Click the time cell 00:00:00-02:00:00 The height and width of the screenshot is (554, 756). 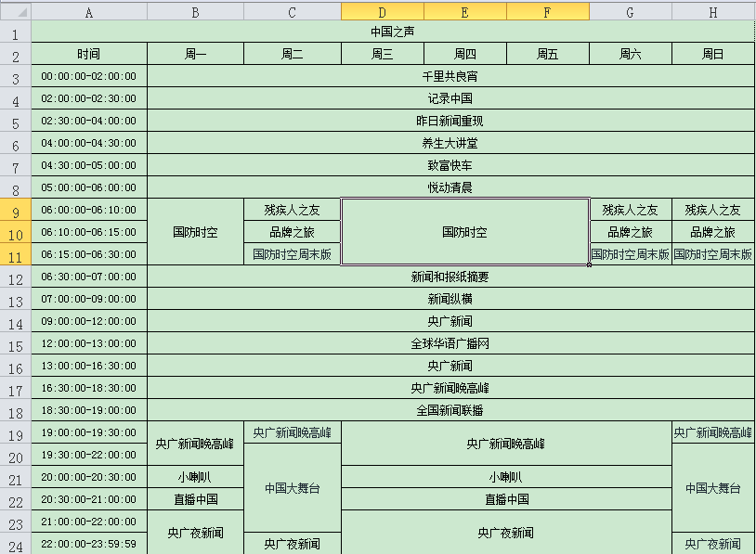tap(89, 76)
